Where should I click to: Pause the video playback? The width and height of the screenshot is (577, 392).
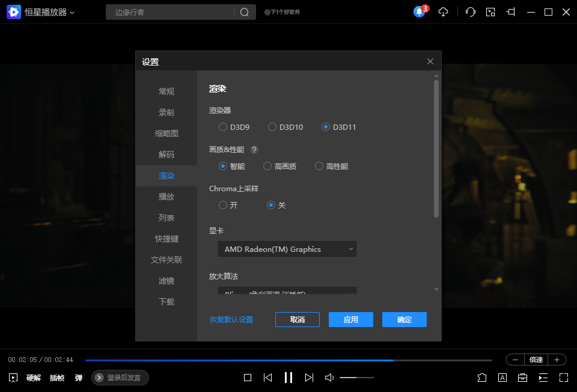pos(288,378)
